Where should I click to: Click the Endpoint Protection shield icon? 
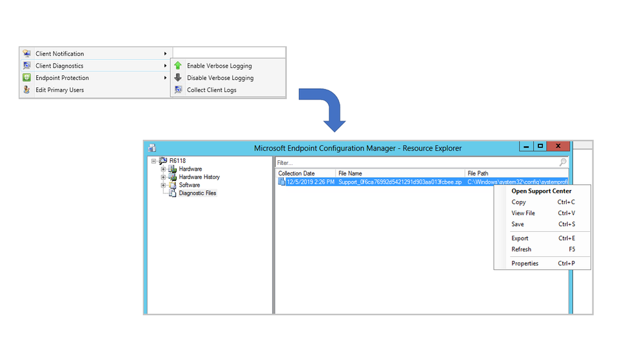coord(26,77)
